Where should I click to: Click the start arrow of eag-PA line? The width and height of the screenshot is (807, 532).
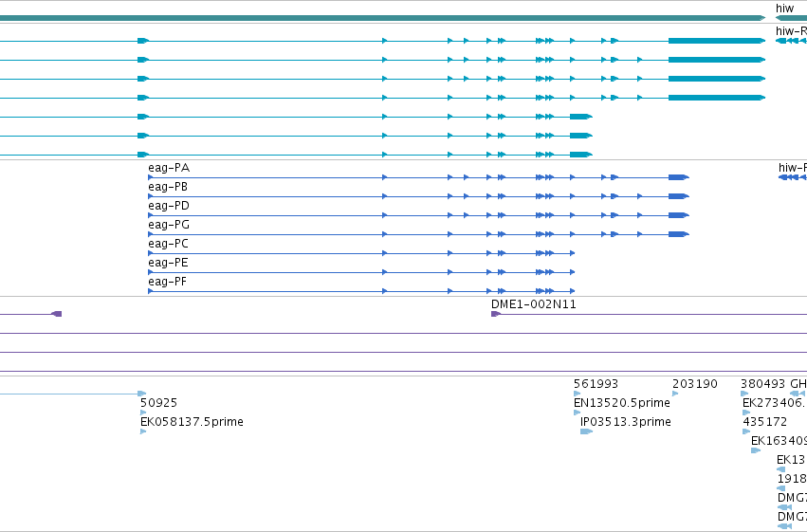[x=151, y=177]
